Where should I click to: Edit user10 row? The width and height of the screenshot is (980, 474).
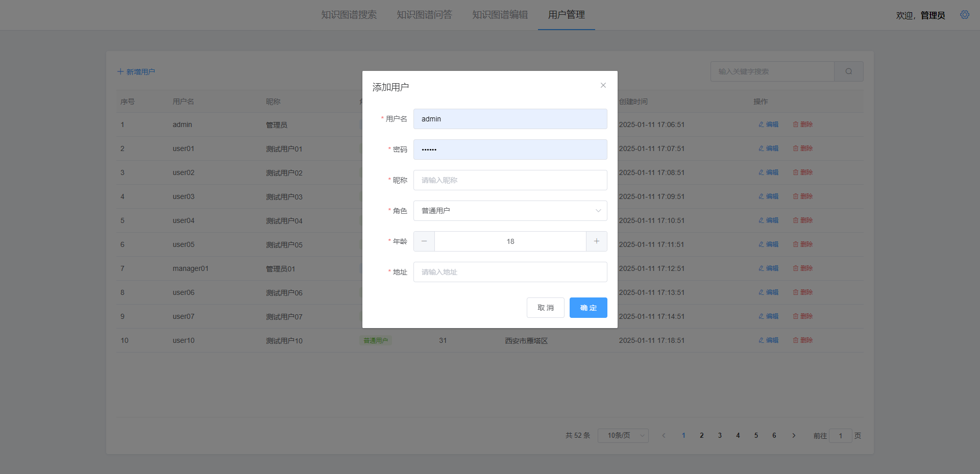click(x=769, y=340)
